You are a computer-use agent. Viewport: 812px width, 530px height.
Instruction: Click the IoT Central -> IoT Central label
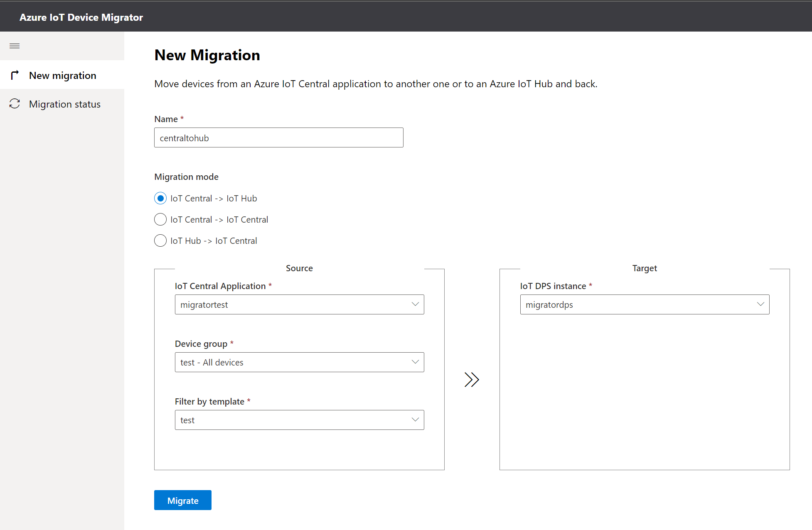coord(219,220)
